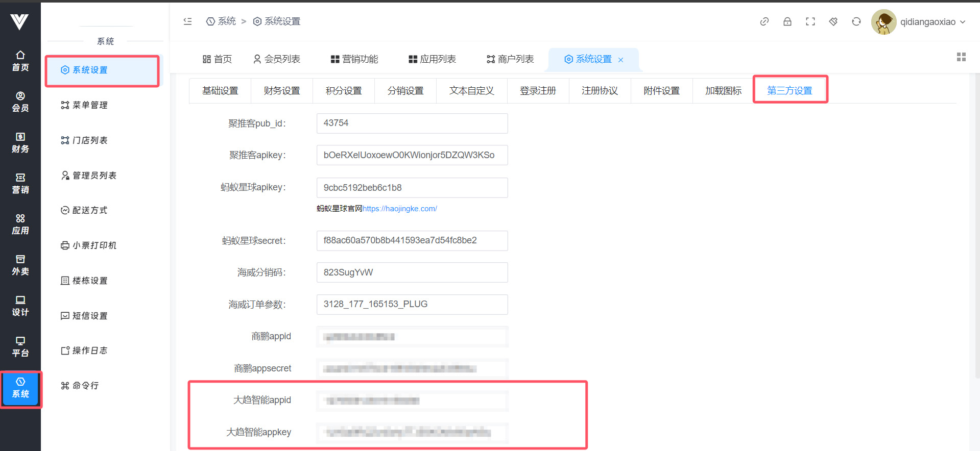This screenshot has height=451, width=980.
Task: Click the collapse sidebar menu icon
Action: [x=187, y=21]
